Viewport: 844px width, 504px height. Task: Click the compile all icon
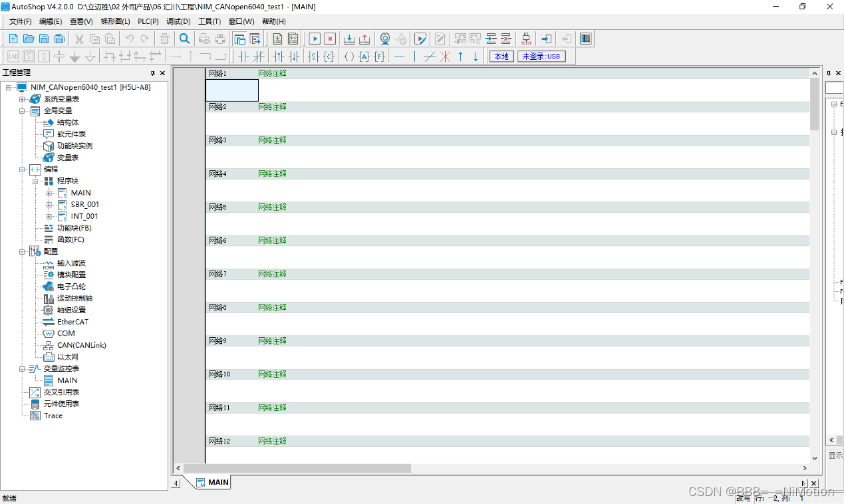point(293,39)
